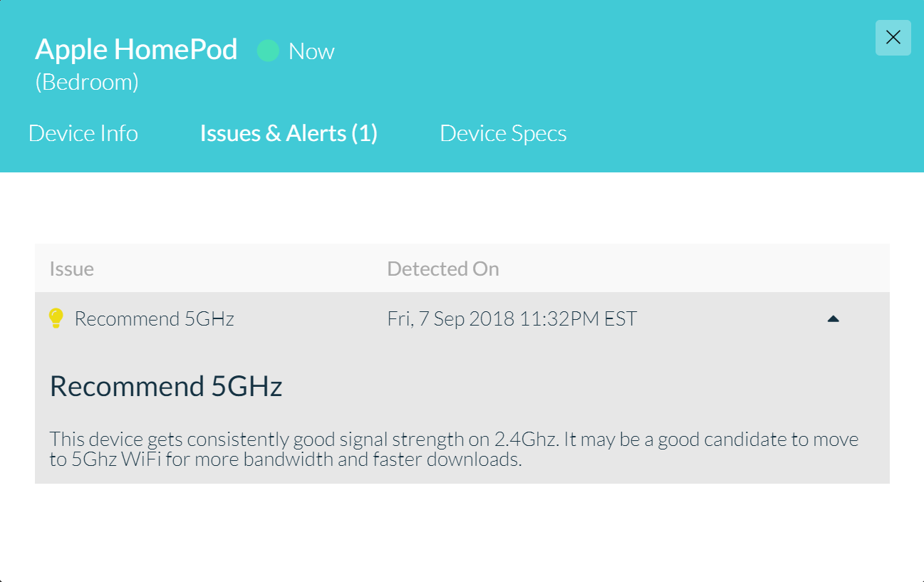Close the Apple HomePod details dialog
The image size is (924, 582).
(893, 38)
